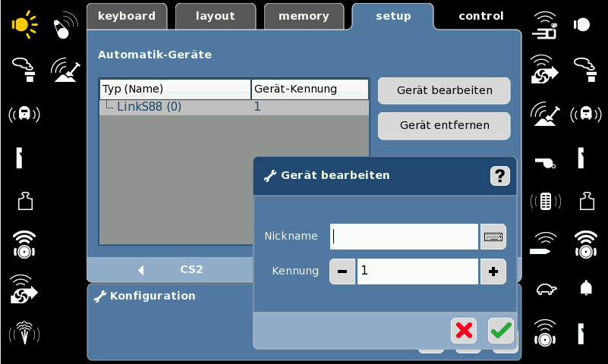Click the Gerät bearbeiten button
608x364 pixels.
pyautogui.click(x=444, y=90)
